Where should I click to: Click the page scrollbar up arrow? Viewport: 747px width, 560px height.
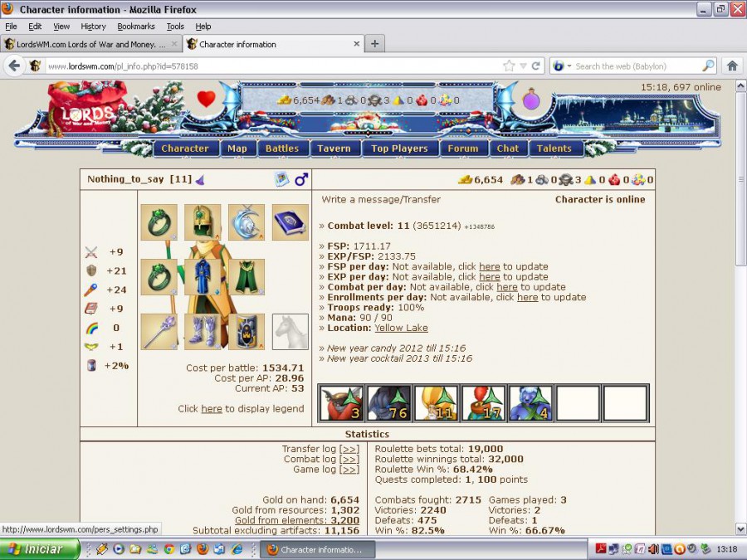click(741, 85)
